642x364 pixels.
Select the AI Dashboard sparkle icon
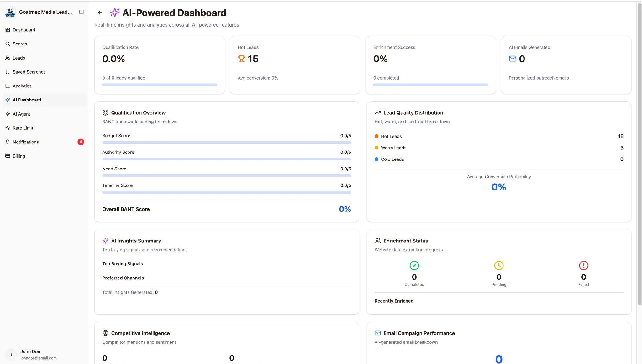[x=8, y=100]
